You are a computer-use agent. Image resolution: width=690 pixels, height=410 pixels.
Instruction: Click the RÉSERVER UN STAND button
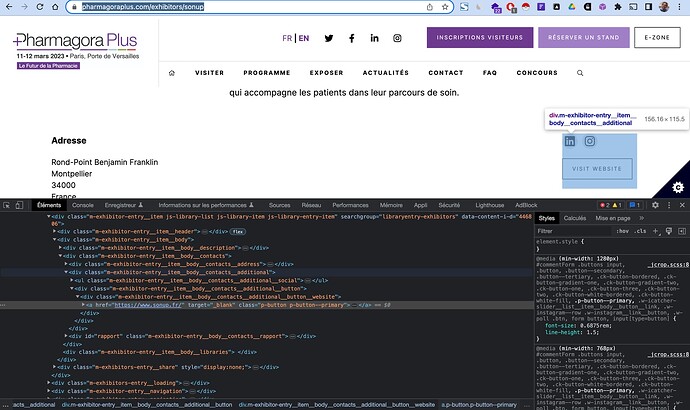pos(584,37)
